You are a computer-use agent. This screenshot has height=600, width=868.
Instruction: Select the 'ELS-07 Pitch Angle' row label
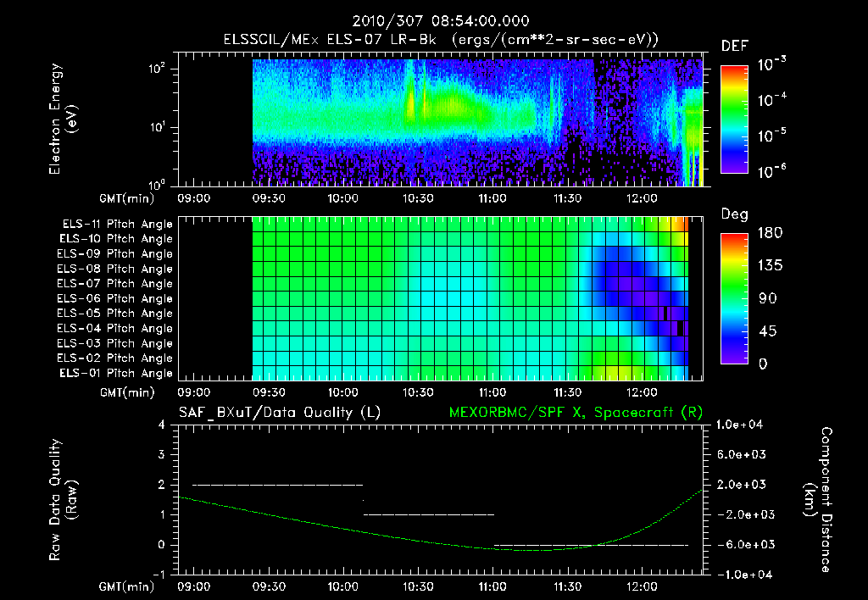pyautogui.click(x=114, y=284)
